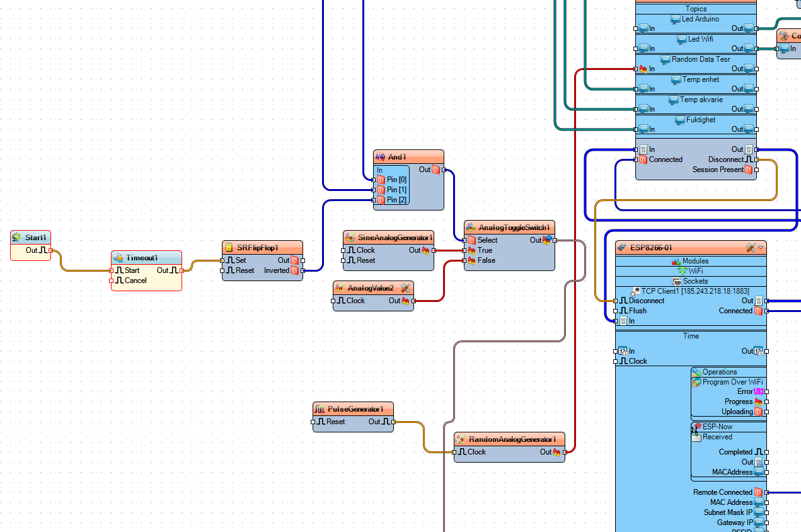801x532 pixels.
Task: Click the ESP8266-01 board icon
Action: (x=622, y=248)
